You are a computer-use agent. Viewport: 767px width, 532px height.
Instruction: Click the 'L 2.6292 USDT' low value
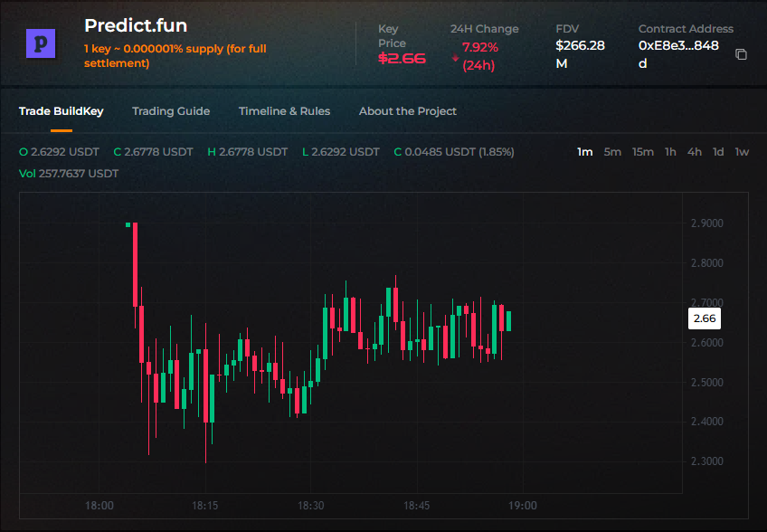pos(340,152)
